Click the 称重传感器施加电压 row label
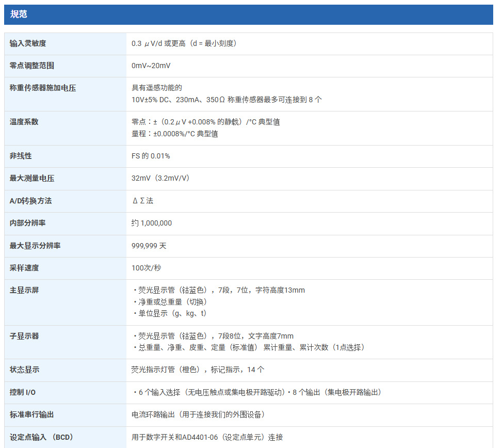Viewport: 503px width, 448px height. pos(43,88)
